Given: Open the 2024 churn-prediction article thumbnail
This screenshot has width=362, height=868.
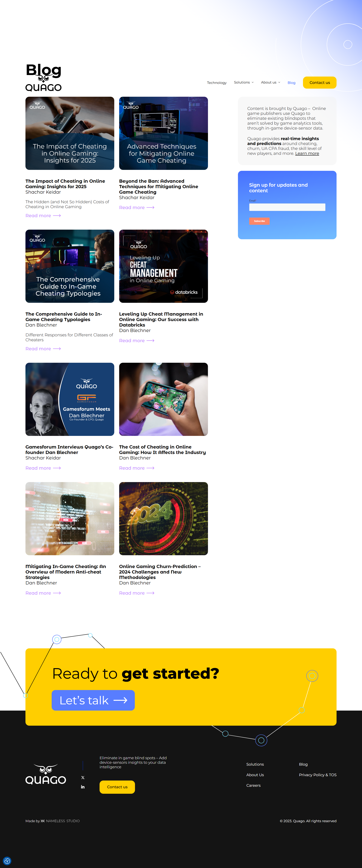Looking at the screenshot, I should [x=163, y=519].
